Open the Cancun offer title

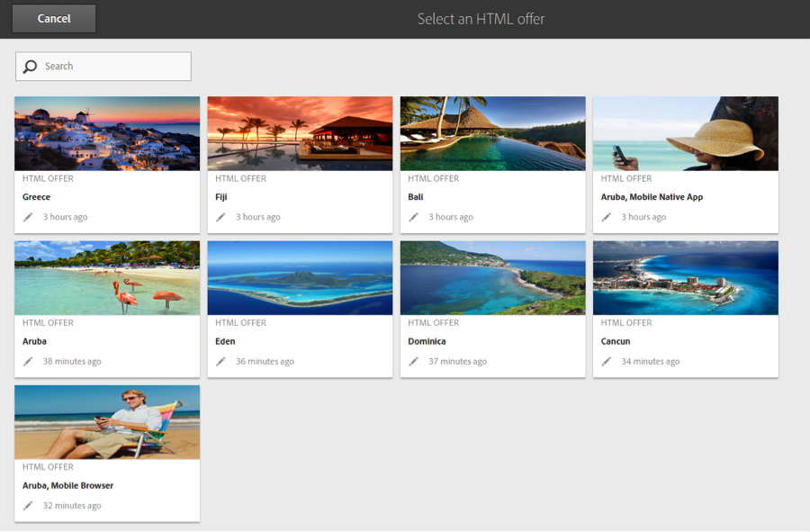point(616,342)
